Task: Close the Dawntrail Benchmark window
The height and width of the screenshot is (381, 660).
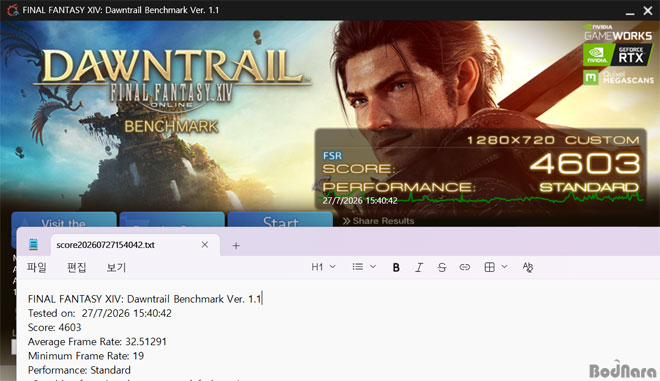Action: [648, 11]
